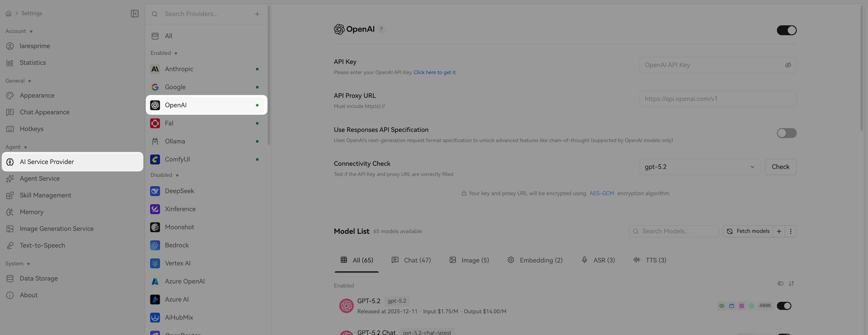The height and width of the screenshot is (335, 868).
Task: Open the gpt-5.2 connectivity model dropdown
Action: [x=700, y=167]
